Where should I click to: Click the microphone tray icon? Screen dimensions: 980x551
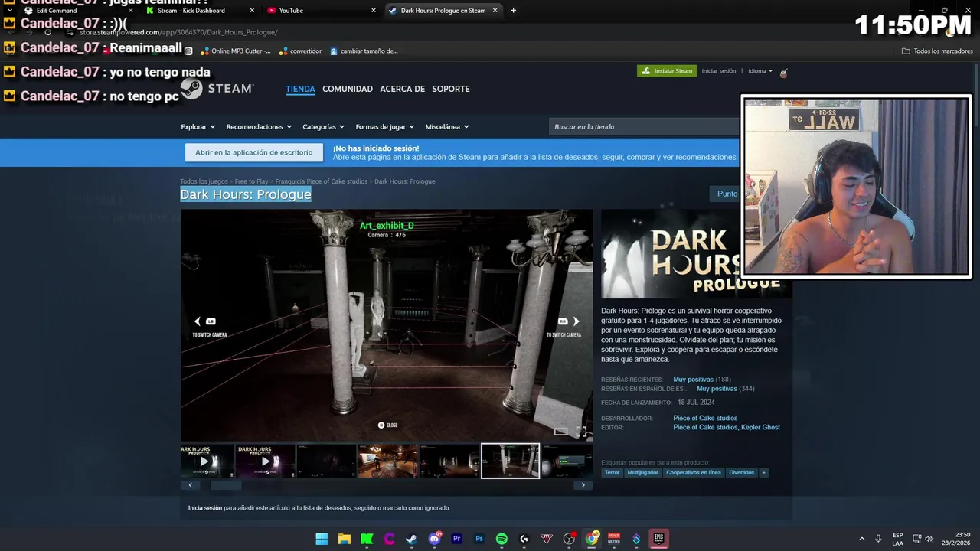(x=878, y=539)
